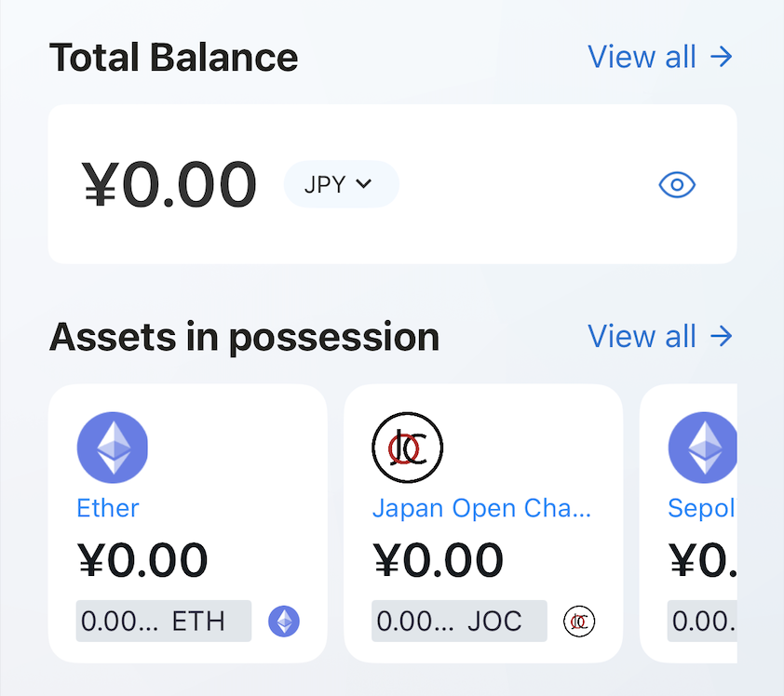Image resolution: width=784 pixels, height=696 pixels.
Task: Click View all beside Assets in possession
Action: pos(660,336)
